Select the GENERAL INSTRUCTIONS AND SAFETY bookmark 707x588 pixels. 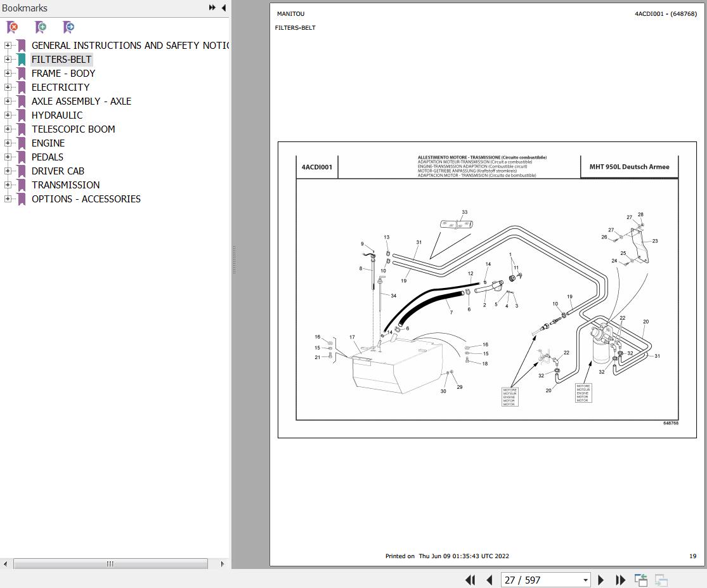(131, 46)
